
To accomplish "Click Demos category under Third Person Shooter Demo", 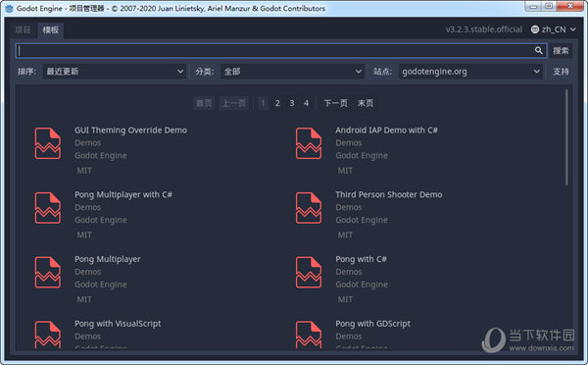I will coord(349,208).
